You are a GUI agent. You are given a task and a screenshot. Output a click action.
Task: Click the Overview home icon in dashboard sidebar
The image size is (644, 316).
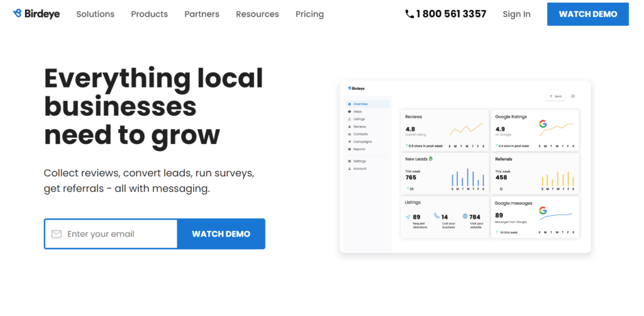[x=350, y=104]
